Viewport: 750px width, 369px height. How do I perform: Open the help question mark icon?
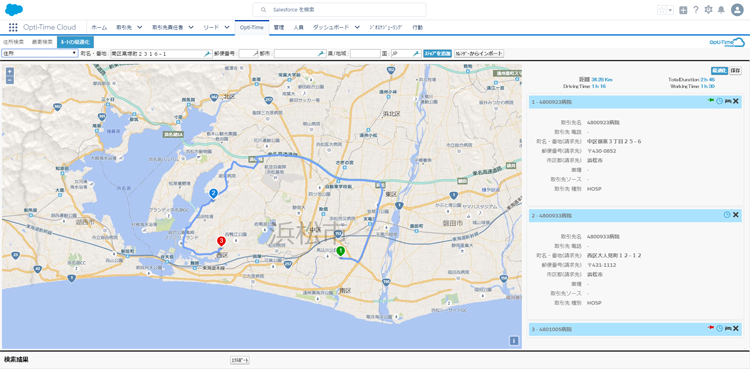pyautogui.click(x=696, y=10)
